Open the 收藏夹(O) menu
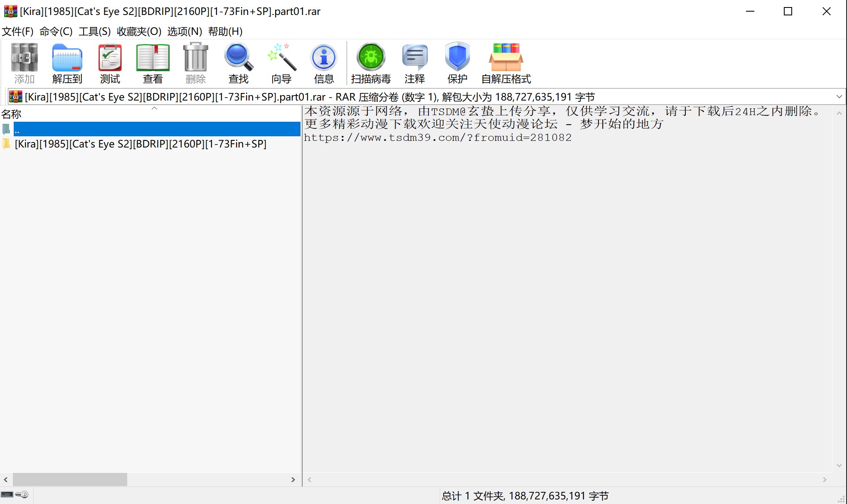847x504 pixels. (x=139, y=32)
